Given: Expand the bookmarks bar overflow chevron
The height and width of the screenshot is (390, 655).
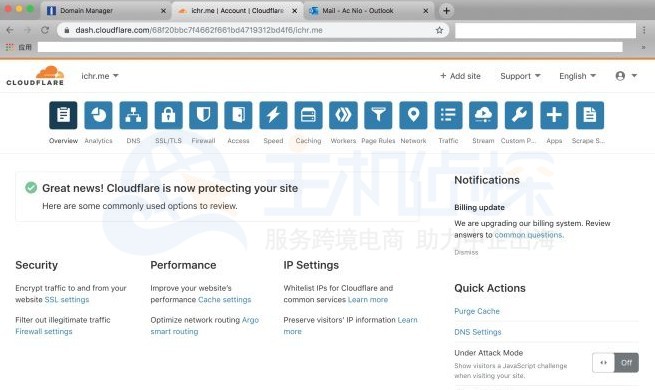Looking at the screenshot, I should (644, 47).
